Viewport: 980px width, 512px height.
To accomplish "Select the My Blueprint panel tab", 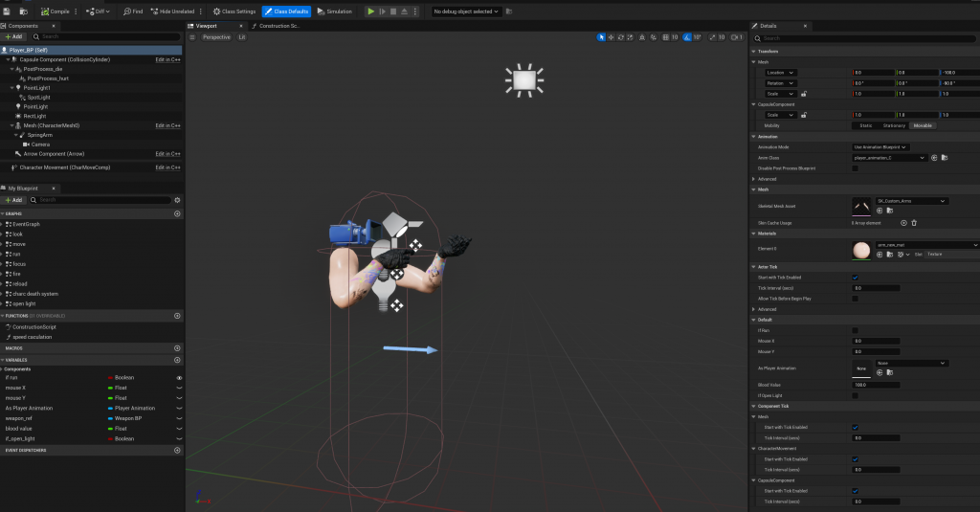I will click(x=23, y=189).
